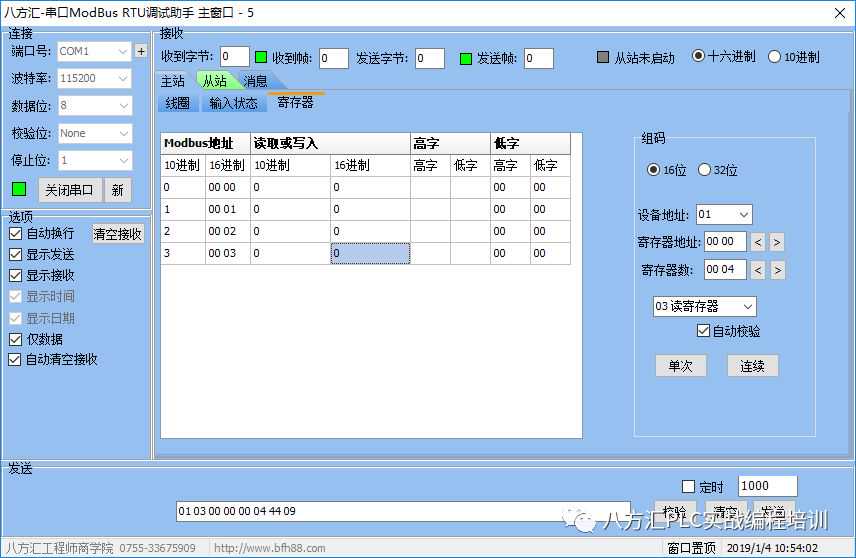Toggle the 自动校验 checkbox
Image resolution: width=856 pixels, height=558 pixels.
click(x=703, y=331)
